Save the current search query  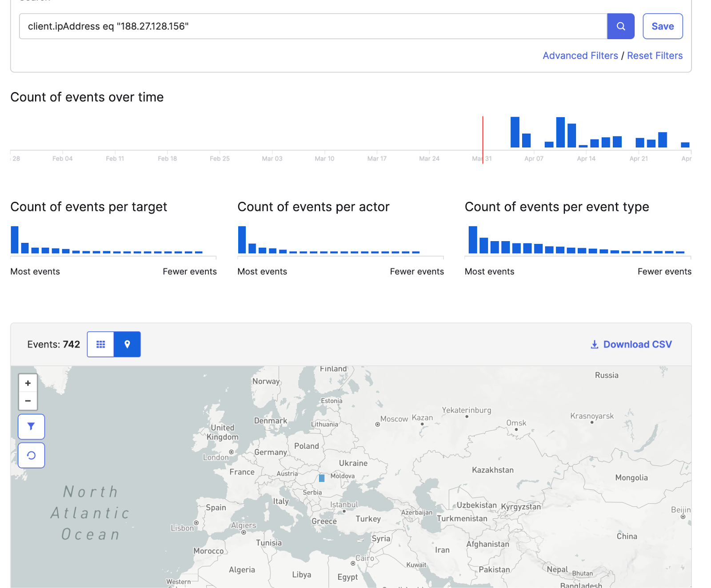tap(662, 26)
